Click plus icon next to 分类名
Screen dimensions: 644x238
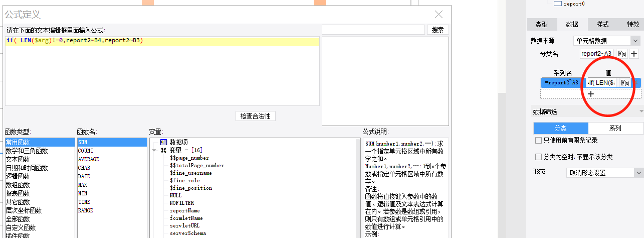[x=634, y=54]
